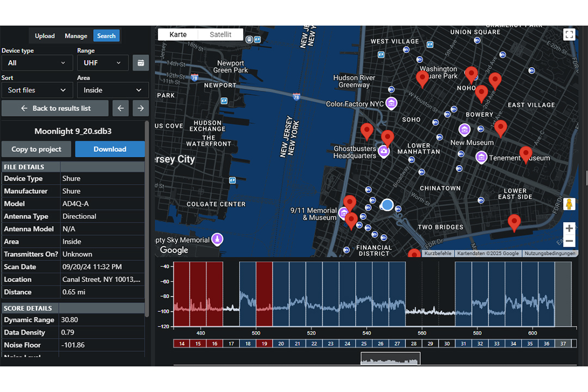Viewport: 588px width, 392px height.
Task: Click the Empty Sky Memorial marker
Action: [x=217, y=239]
